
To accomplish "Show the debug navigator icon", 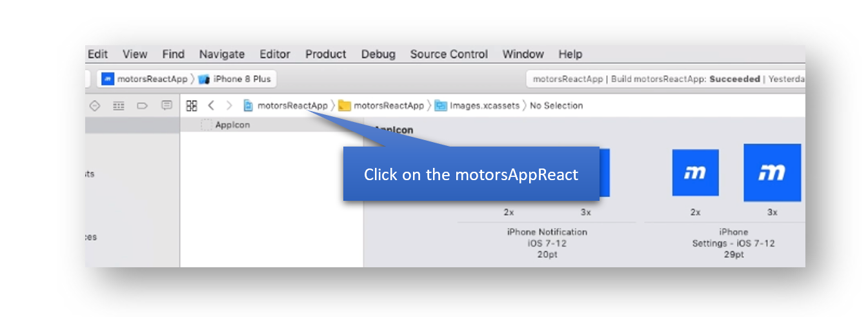I will (119, 105).
